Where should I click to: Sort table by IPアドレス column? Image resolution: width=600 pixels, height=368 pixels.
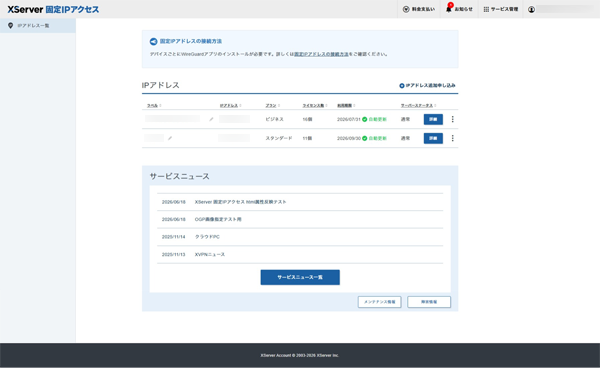click(x=230, y=106)
